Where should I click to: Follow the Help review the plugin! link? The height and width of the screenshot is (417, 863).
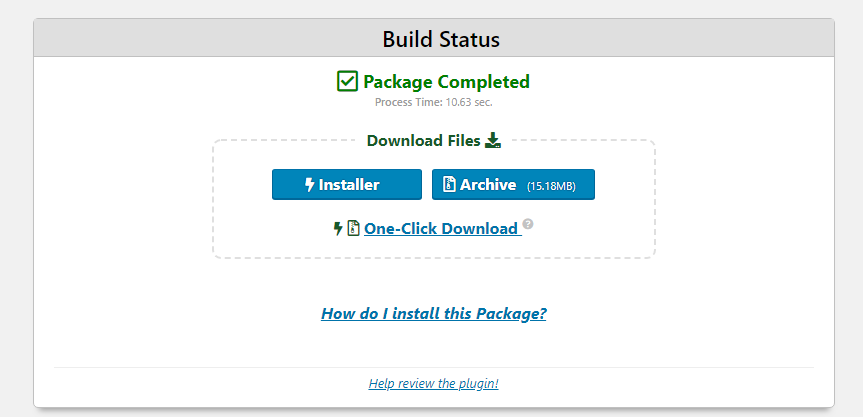pyautogui.click(x=434, y=383)
